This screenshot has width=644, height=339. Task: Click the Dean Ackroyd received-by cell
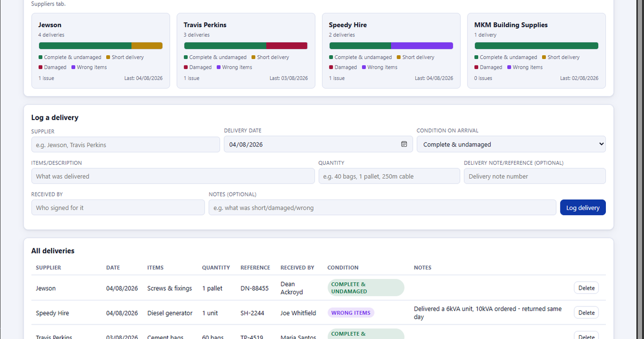[292, 288]
